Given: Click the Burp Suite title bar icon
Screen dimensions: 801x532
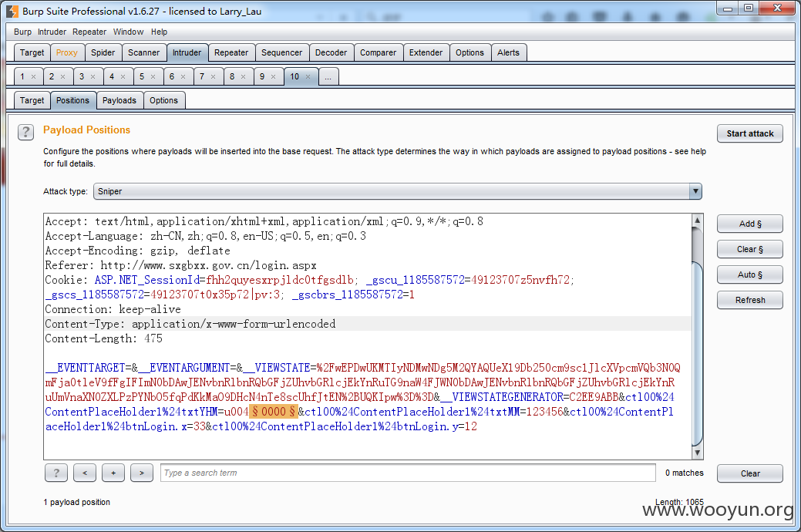Looking at the screenshot, I should click(x=12, y=11).
